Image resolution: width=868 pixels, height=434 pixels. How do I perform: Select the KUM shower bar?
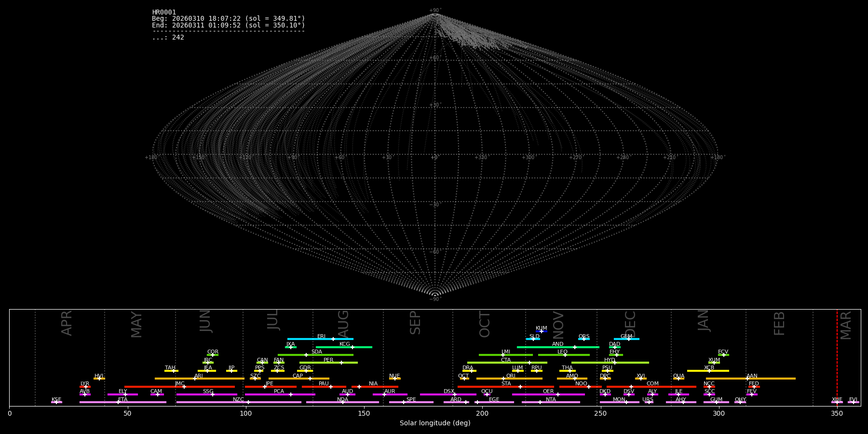pos(542,331)
